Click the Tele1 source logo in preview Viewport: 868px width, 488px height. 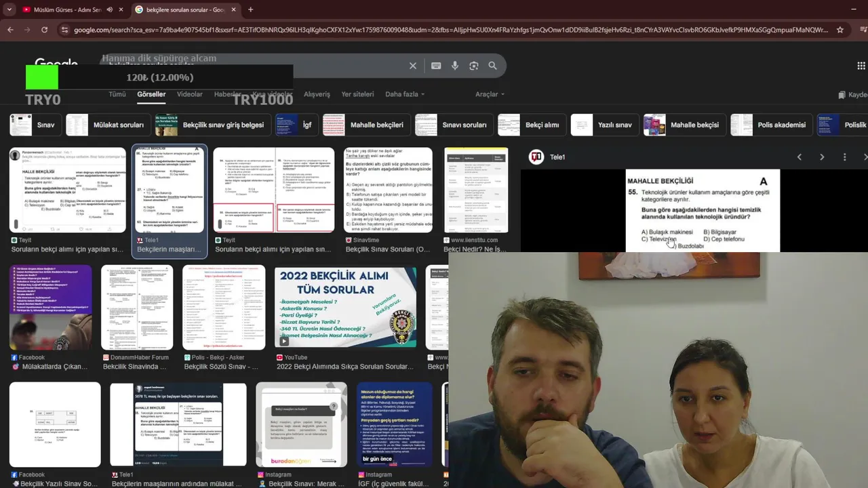pos(536,157)
